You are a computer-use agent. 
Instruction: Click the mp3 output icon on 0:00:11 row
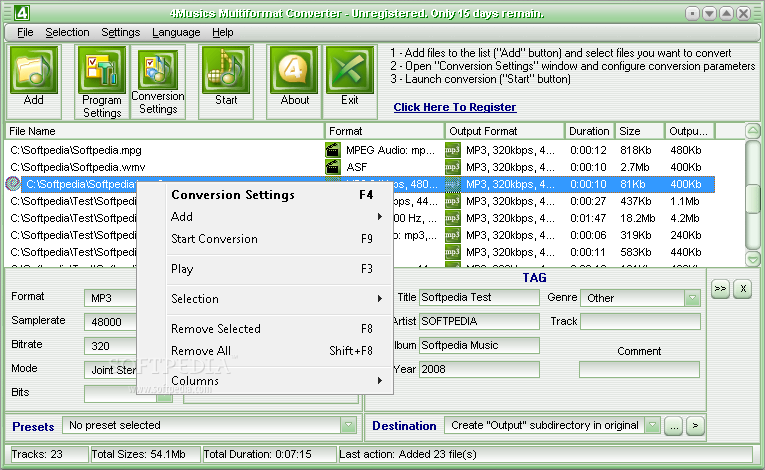(x=453, y=252)
